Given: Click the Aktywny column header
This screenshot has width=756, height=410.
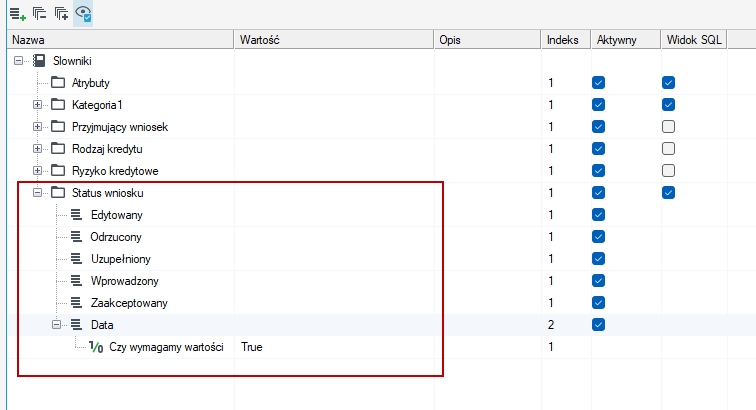Looking at the screenshot, I should click(626, 40).
